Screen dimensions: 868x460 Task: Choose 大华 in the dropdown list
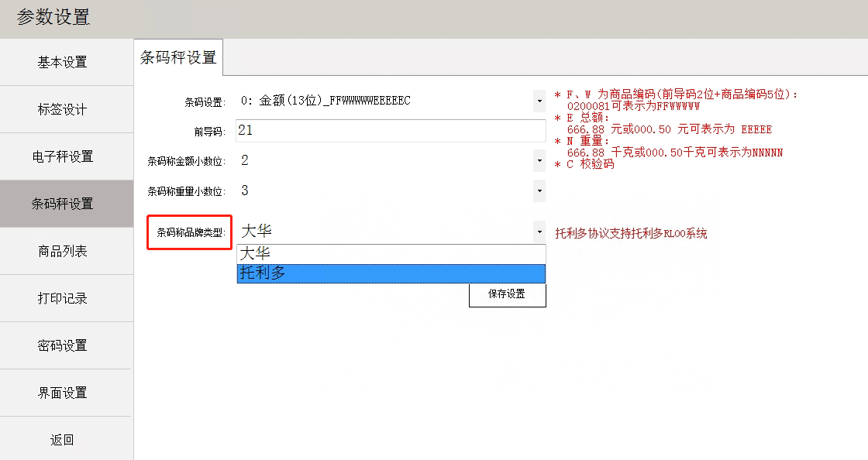391,254
